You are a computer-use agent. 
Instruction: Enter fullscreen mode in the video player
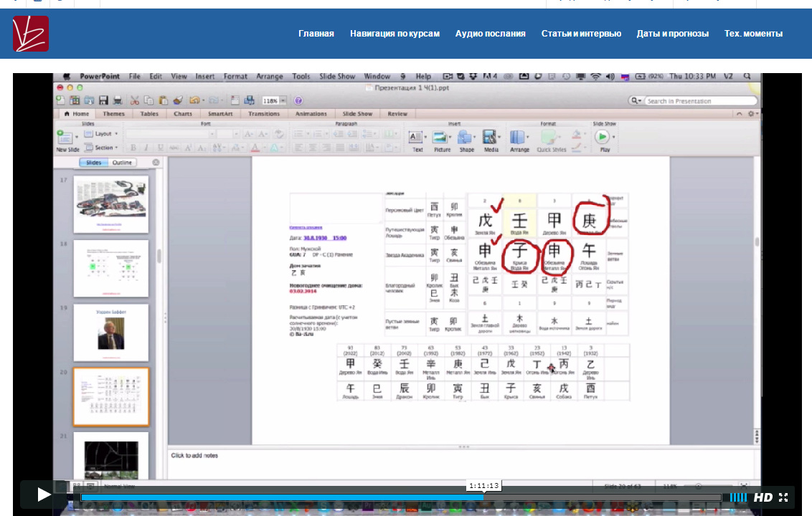point(783,497)
